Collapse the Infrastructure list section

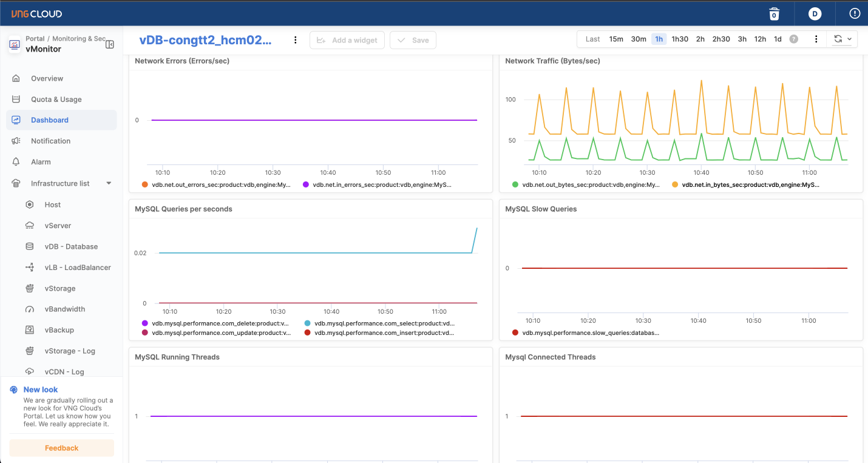109,183
